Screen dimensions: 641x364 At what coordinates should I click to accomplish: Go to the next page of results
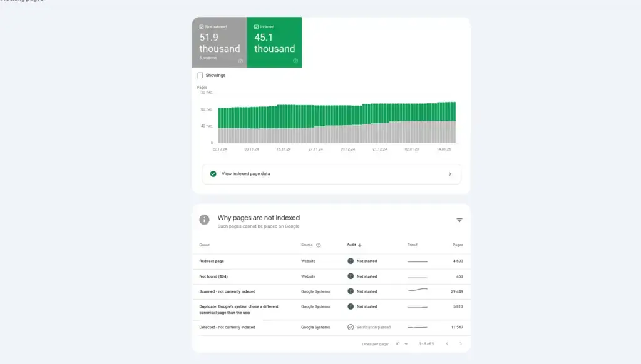(461, 344)
